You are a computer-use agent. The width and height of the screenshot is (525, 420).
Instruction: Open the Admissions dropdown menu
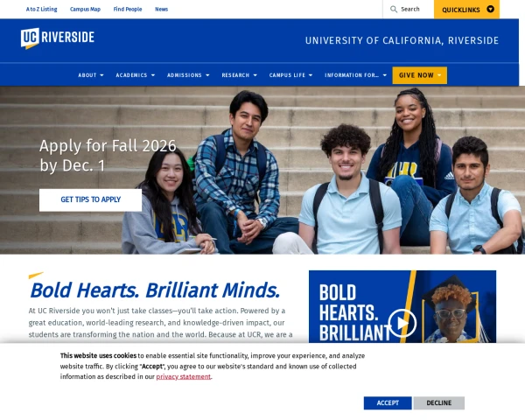188,75
